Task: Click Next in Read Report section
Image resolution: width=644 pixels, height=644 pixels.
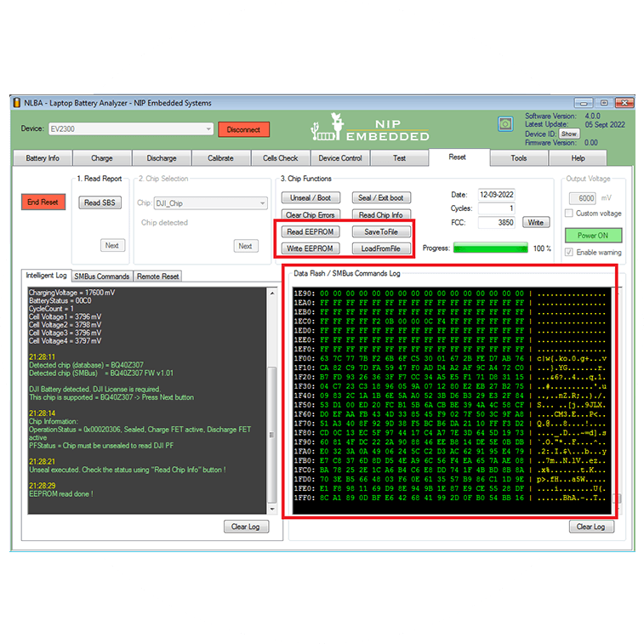Action: [112, 245]
